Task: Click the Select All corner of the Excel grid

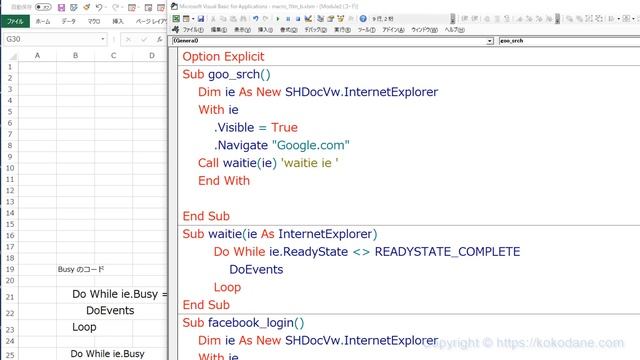Action: [x=13, y=56]
